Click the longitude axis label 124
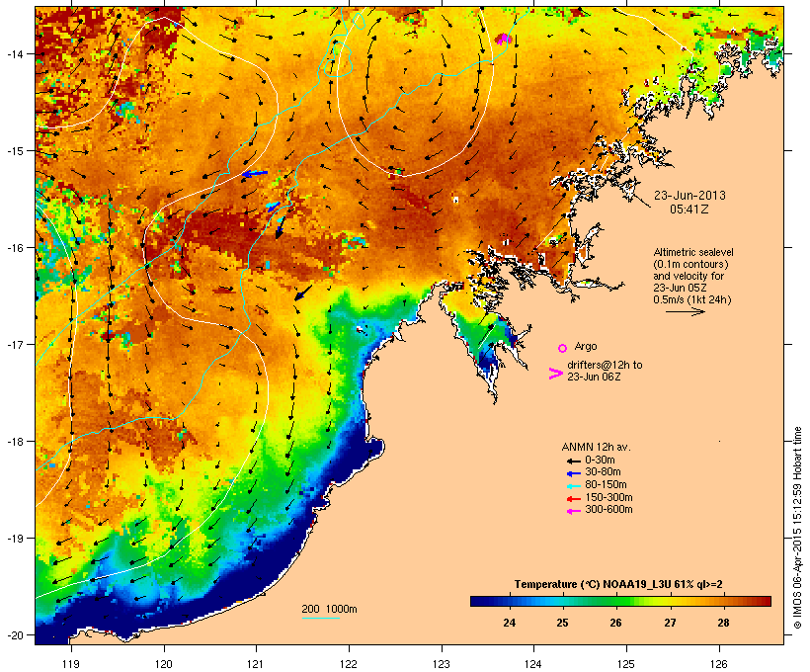Viewport: 810px width, 672px height. [533, 664]
